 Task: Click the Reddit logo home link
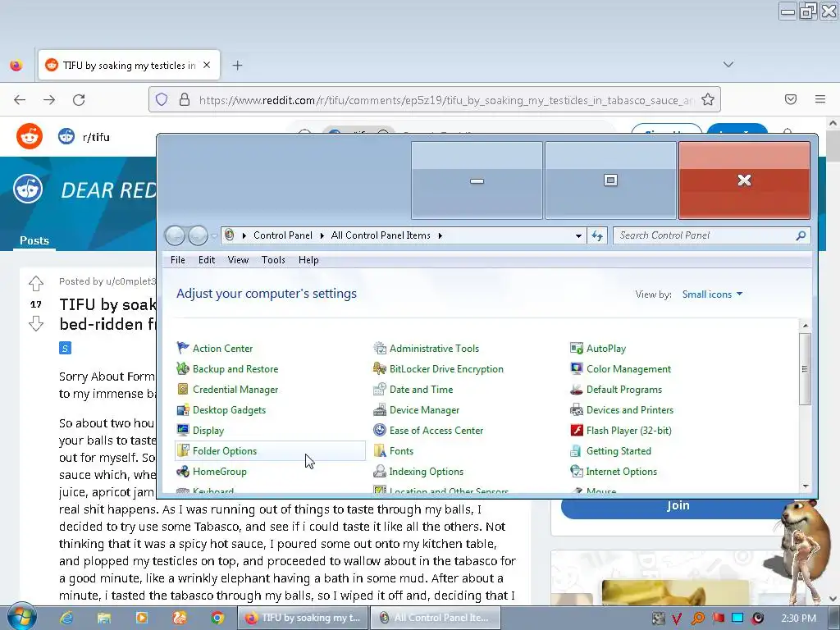pos(30,136)
